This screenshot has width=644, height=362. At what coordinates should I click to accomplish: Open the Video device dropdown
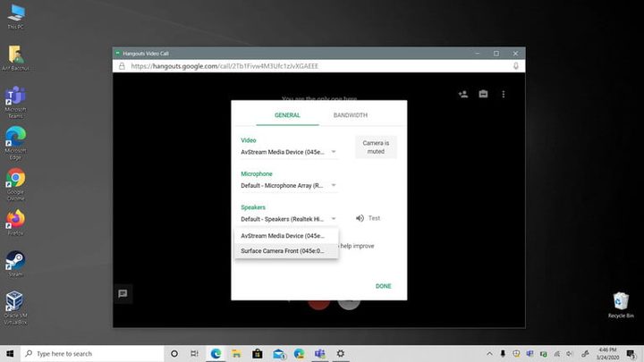[289, 152]
